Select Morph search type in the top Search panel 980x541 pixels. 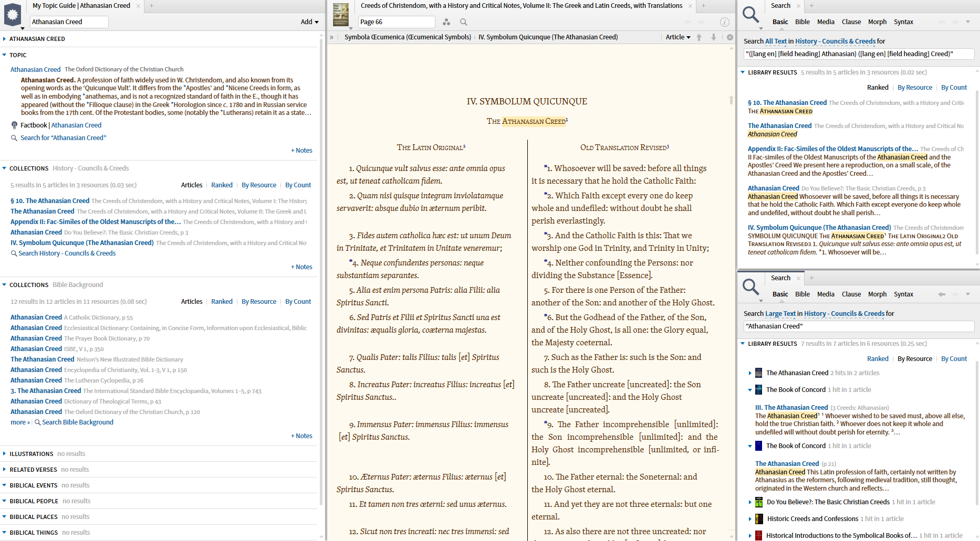(877, 22)
